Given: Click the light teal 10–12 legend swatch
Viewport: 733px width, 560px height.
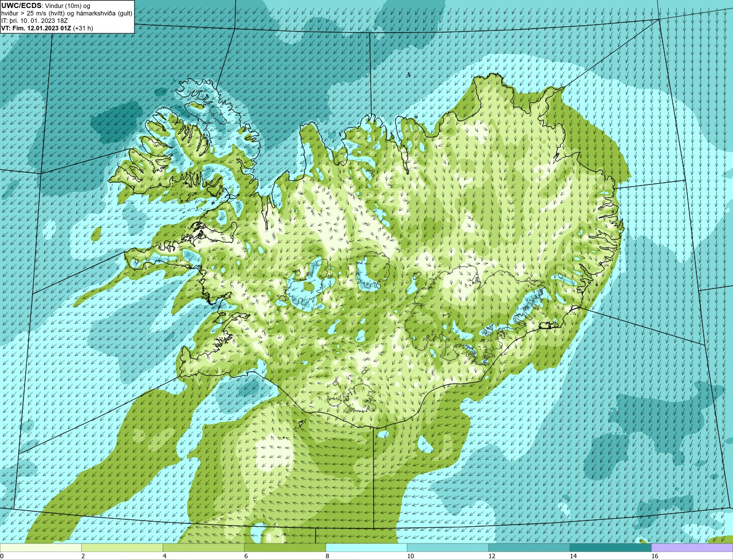Looking at the screenshot, I should 448,548.
